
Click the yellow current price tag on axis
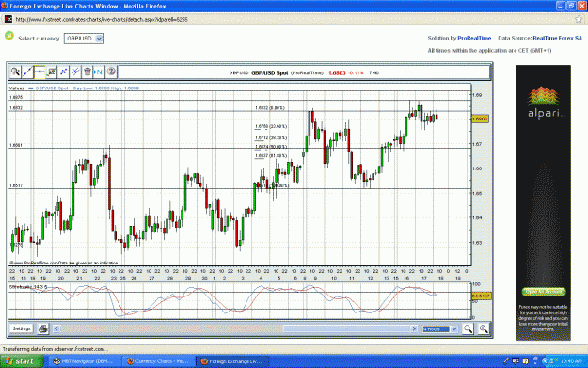tap(480, 119)
